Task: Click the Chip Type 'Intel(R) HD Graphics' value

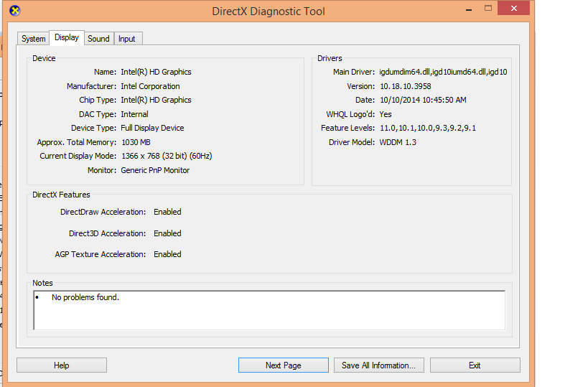Action: (x=156, y=100)
